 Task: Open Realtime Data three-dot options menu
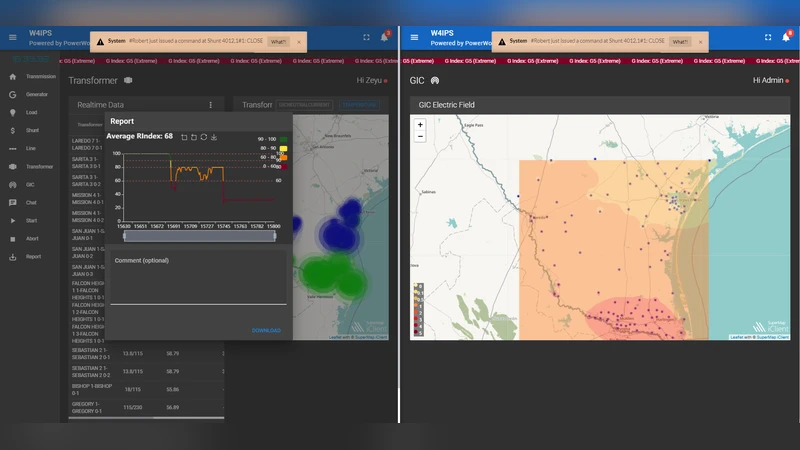tap(210, 104)
